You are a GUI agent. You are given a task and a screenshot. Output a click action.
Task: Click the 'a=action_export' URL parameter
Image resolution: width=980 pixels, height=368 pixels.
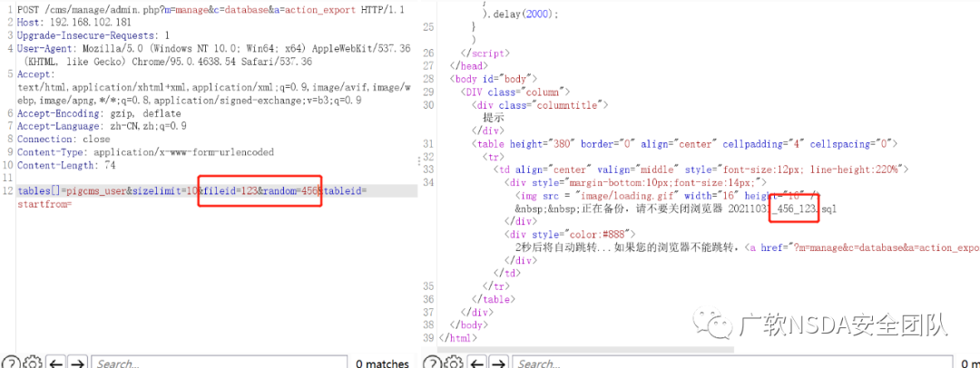(322, 9)
